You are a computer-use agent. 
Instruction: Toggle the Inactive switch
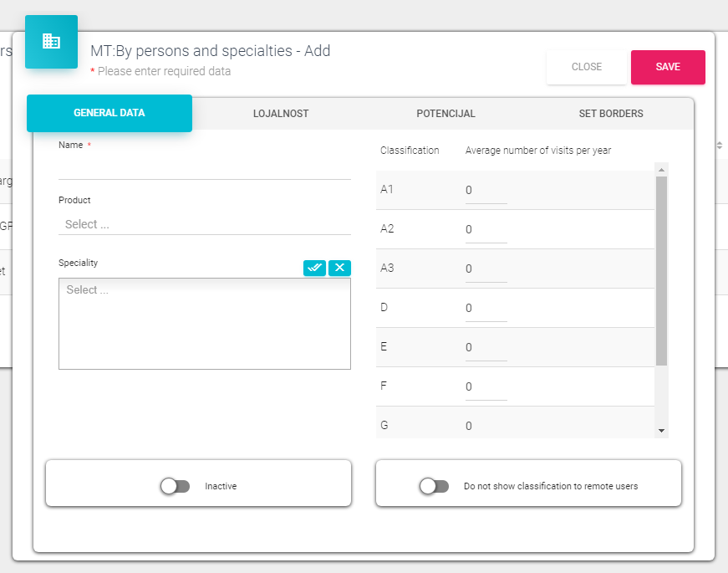point(176,486)
